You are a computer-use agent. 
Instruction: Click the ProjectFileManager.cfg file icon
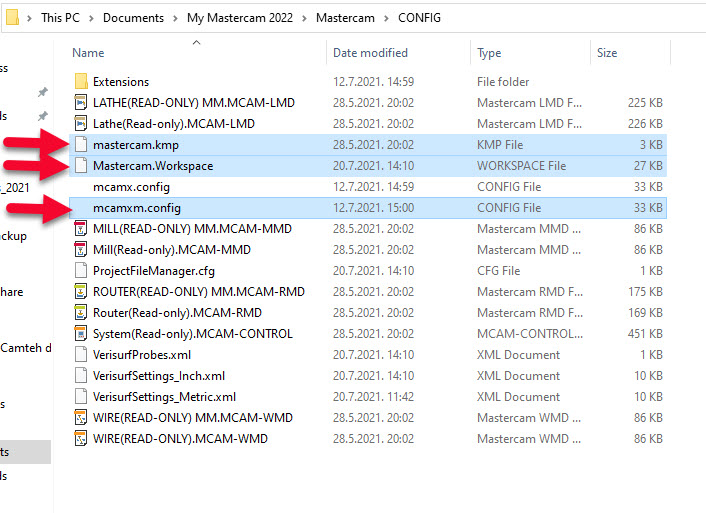click(x=81, y=271)
